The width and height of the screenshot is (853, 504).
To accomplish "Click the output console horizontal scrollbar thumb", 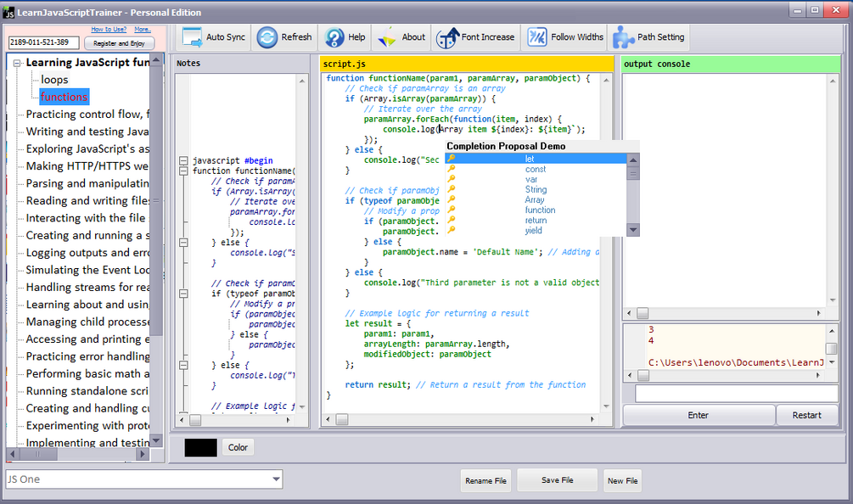I will [x=643, y=313].
